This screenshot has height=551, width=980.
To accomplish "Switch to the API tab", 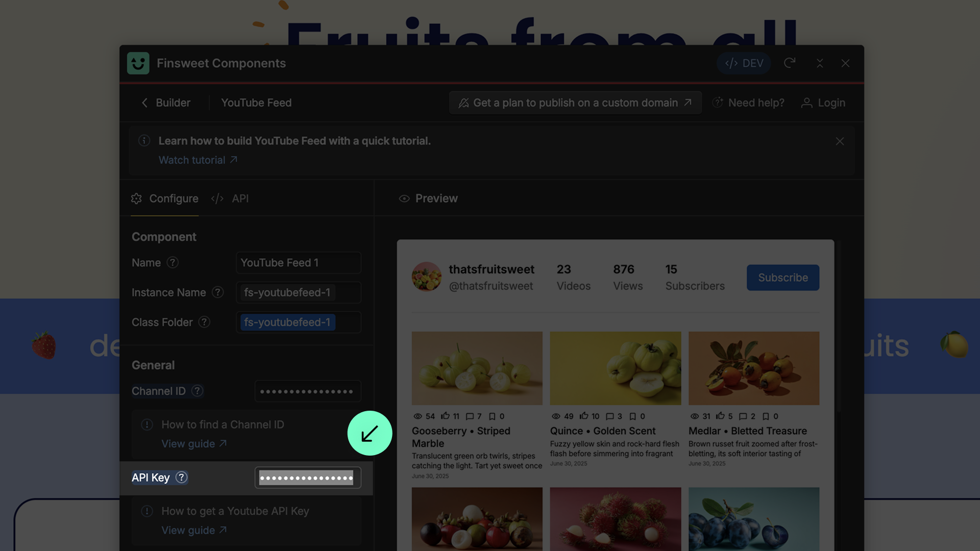I will pyautogui.click(x=230, y=198).
